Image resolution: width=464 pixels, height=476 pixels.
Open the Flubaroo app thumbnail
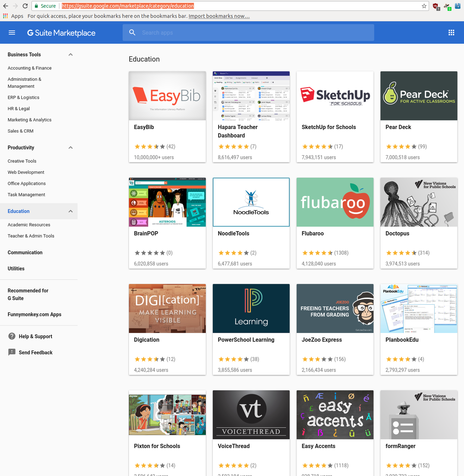pyautogui.click(x=335, y=202)
